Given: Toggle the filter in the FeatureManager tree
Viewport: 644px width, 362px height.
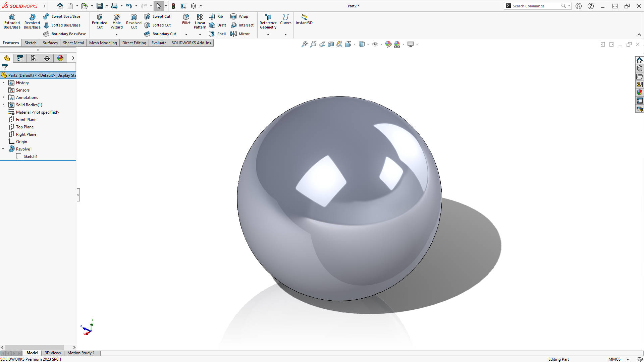Looking at the screenshot, I should click(5, 67).
